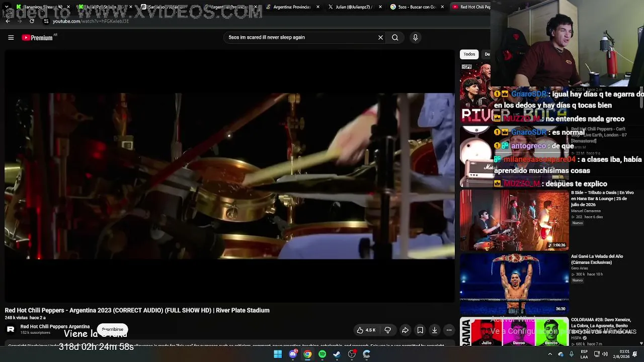Open ESP LAA keyboard language selector
This screenshot has height=362, width=644.
[584, 354]
